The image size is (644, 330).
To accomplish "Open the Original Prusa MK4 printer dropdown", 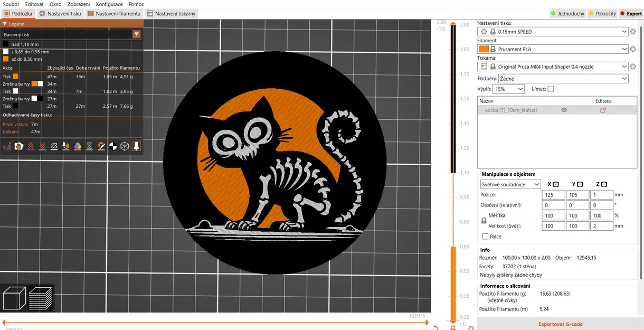I will coord(553,67).
